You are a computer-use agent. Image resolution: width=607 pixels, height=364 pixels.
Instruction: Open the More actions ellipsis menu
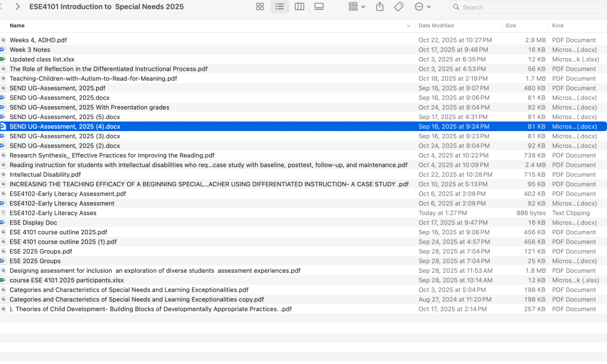(422, 7)
